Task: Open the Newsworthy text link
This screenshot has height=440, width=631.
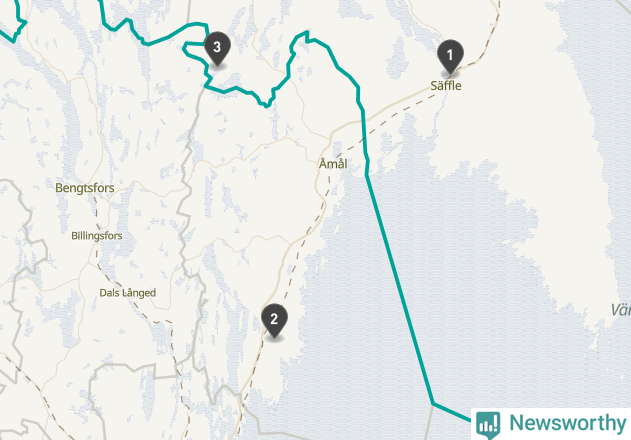Action: (x=567, y=423)
